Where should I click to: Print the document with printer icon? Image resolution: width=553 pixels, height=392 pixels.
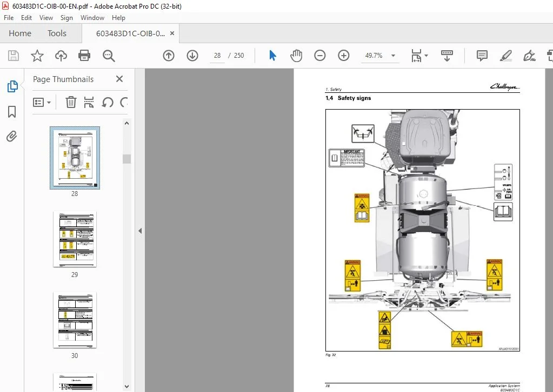[84, 56]
